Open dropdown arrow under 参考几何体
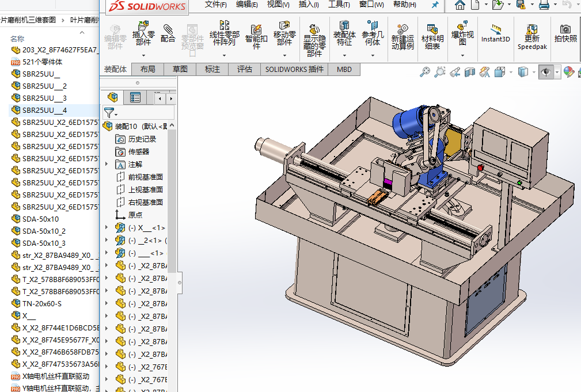The image size is (581, 392). (373, 55)
